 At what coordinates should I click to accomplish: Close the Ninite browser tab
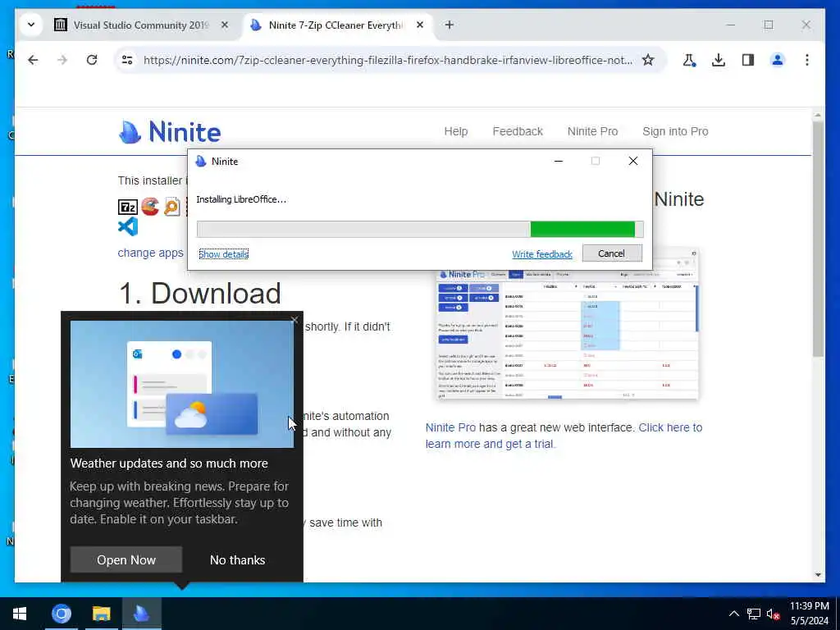(x=420, y=25)
